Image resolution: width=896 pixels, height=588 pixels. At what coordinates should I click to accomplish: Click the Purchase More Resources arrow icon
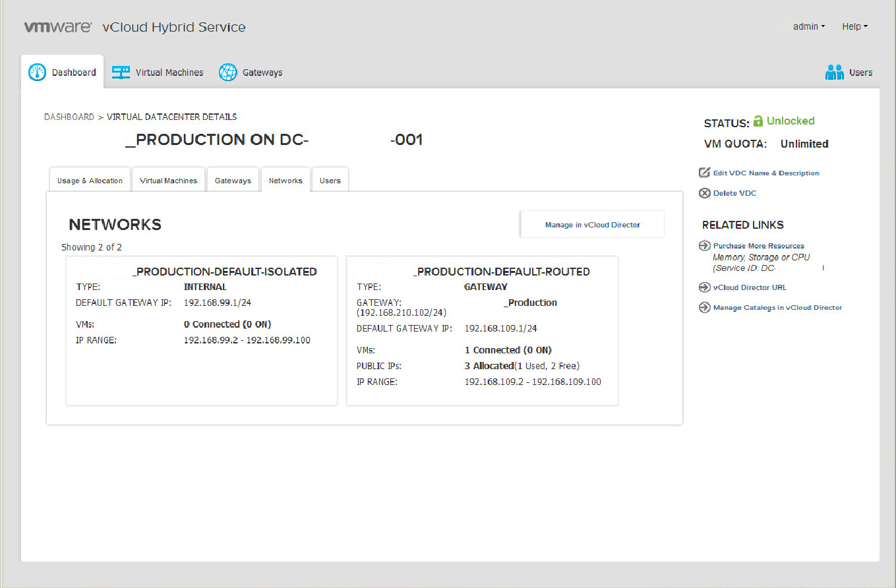(x=704, y=246)
